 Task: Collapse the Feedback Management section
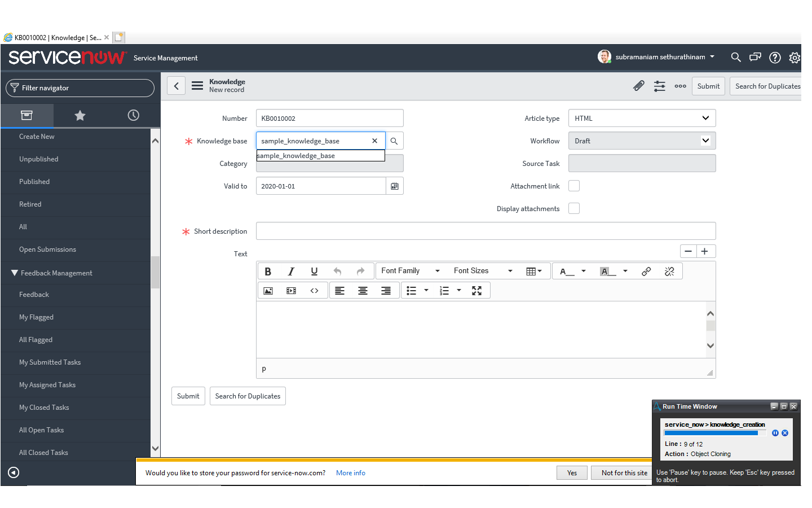(x=15, y=273)
